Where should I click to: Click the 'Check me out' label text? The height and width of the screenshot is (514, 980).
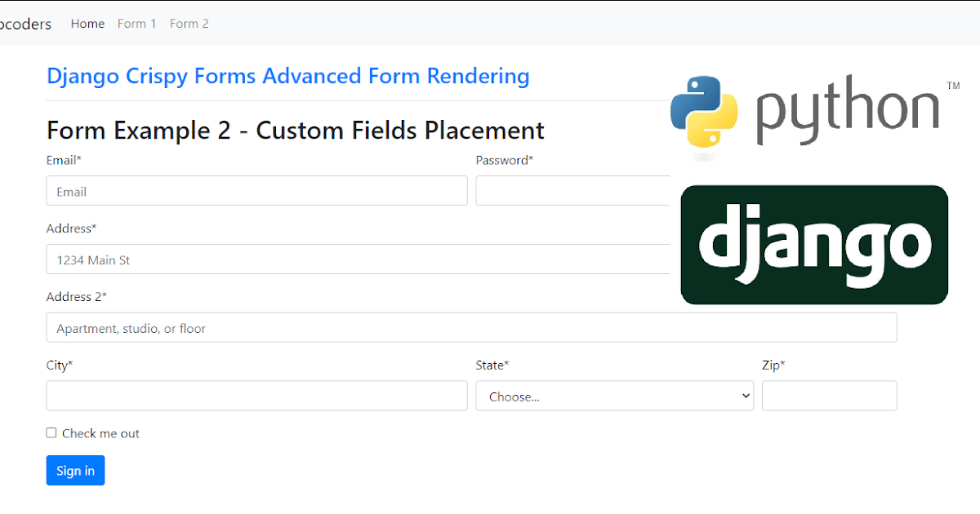(100, 433)
